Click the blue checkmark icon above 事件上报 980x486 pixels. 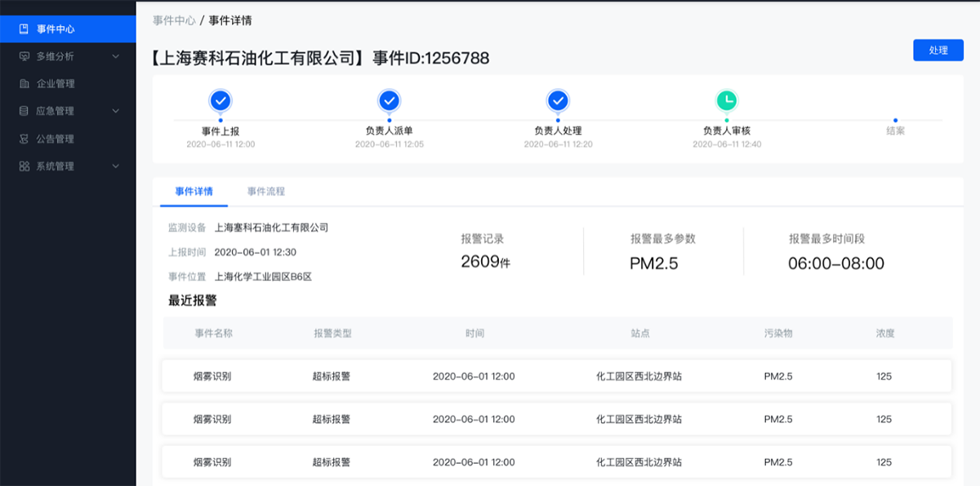pos(219,101)
